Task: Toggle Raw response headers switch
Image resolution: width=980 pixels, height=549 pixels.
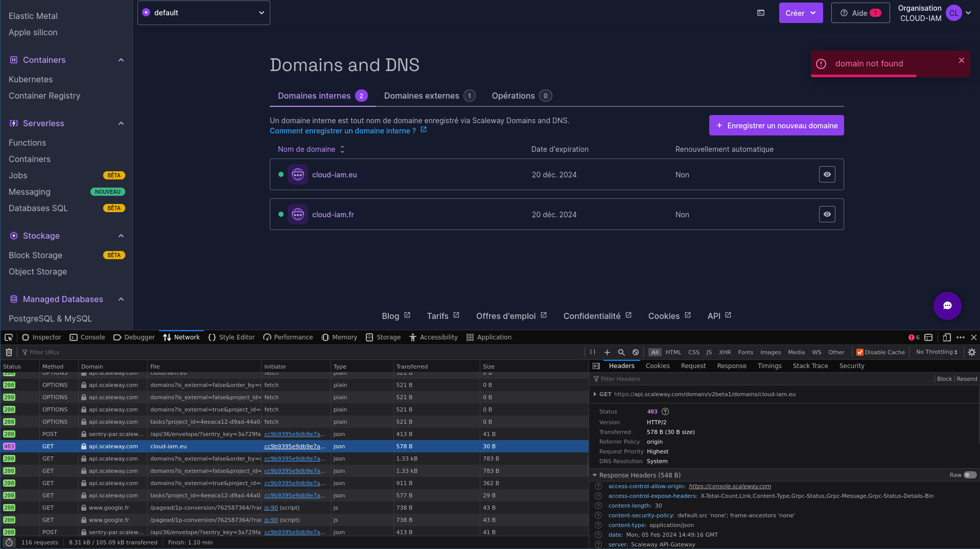Action: 970,475
